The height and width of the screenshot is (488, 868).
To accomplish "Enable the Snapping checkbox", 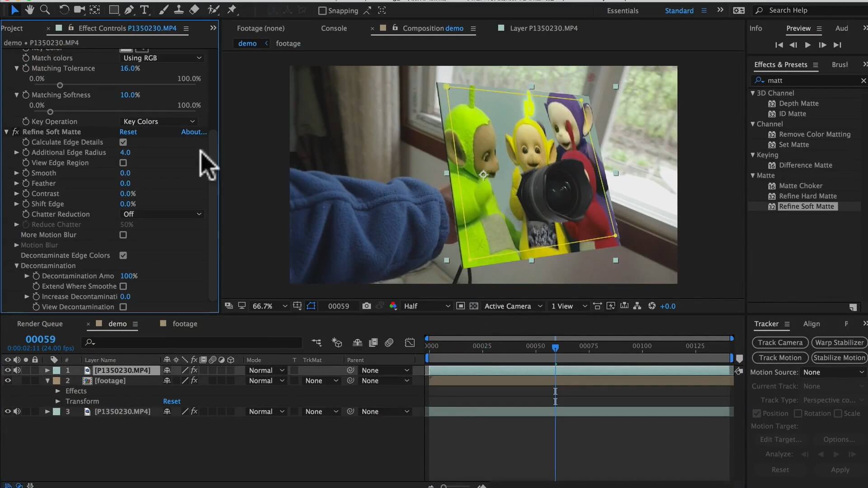I will [322, 10].
